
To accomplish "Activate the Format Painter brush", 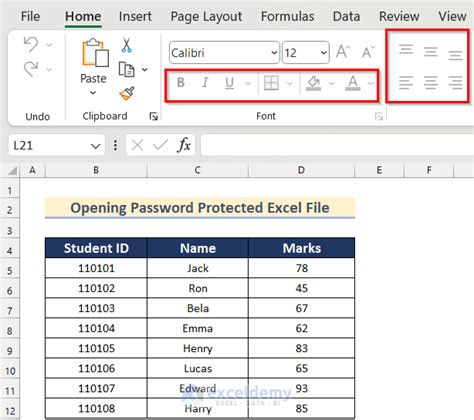I will (x=127, y=93).
